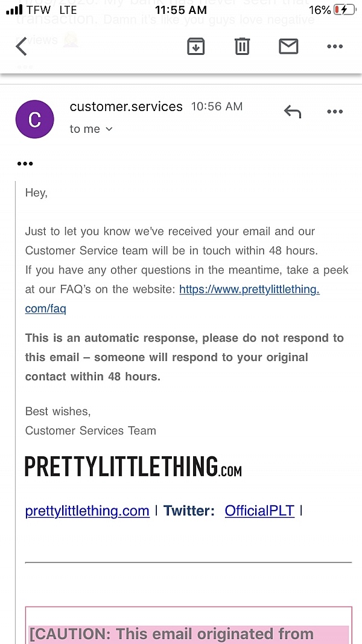362x644 pixels.
Task: Tap the automatic response bold notice
Action: tap(184, 357)
